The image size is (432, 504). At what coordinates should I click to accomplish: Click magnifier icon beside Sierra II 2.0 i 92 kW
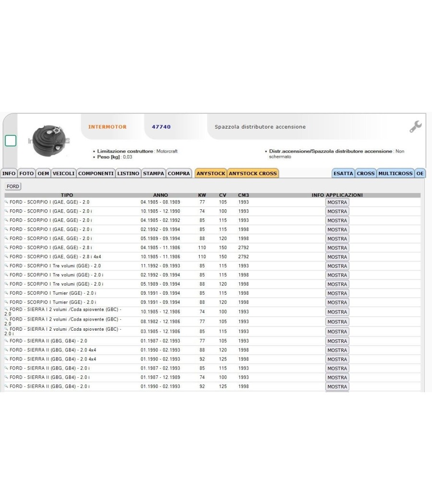pos(6,386)
